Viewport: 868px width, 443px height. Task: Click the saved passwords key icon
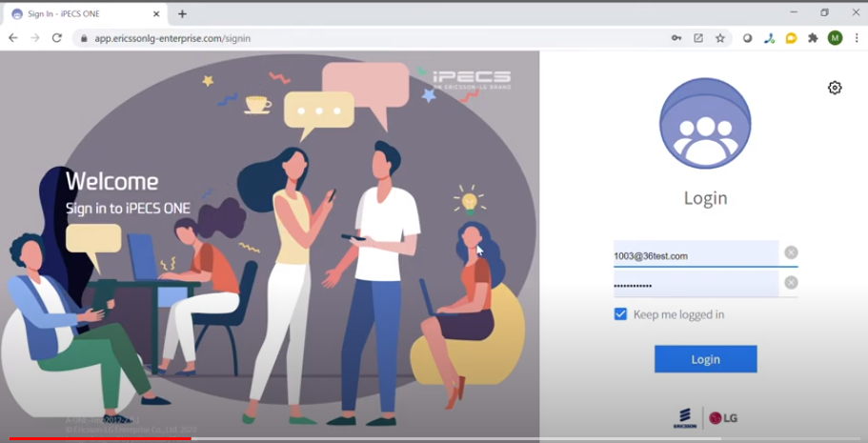(x=676, y=38)
